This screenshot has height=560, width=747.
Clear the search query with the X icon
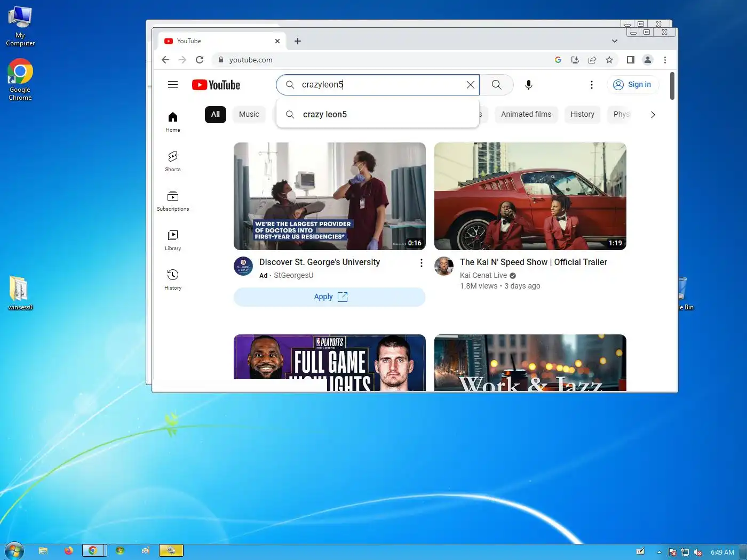click(470, 85)
